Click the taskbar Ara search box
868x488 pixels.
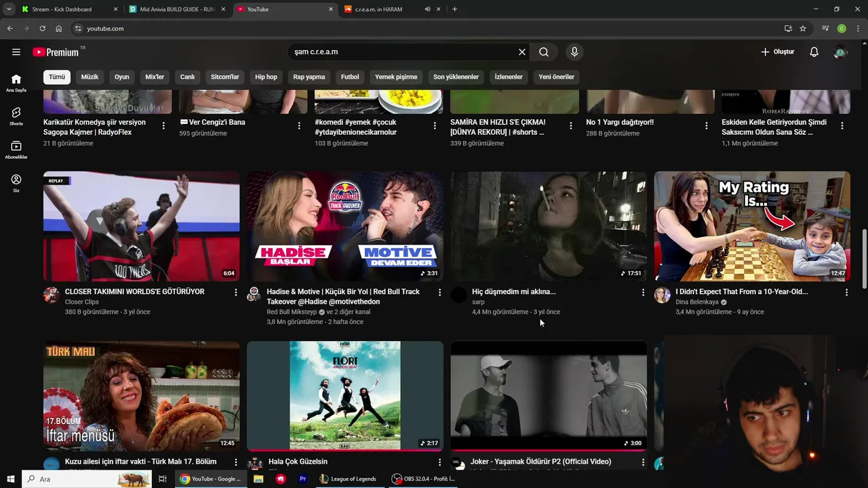(x=87, y=479)
